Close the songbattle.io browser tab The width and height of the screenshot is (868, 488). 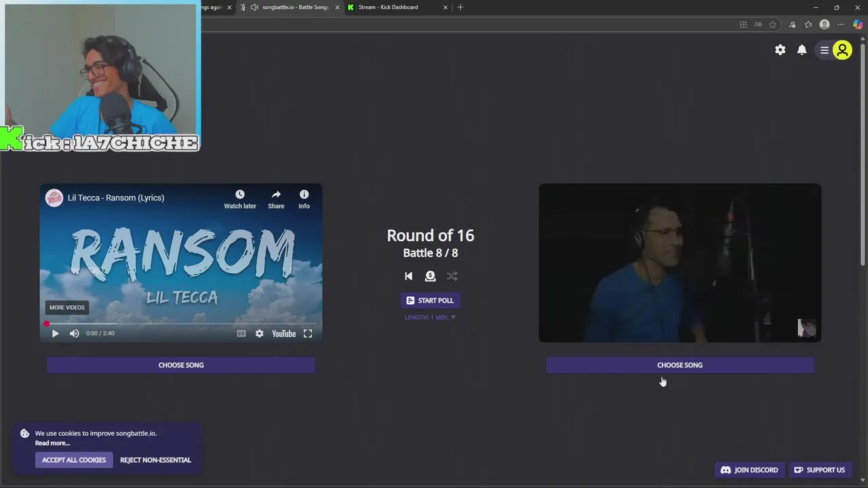(x=337, y=7)
